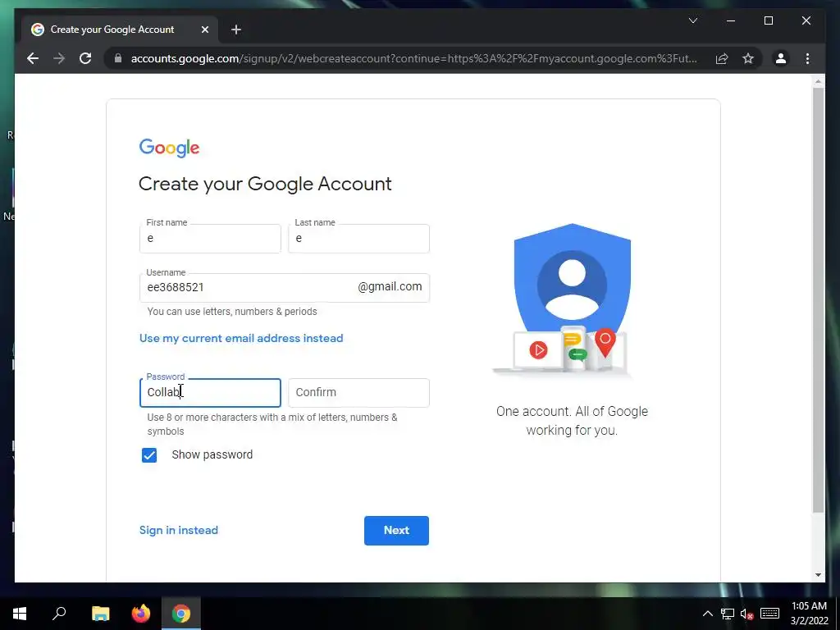Click the Next button
840x630 pixels.
(396, 531)
